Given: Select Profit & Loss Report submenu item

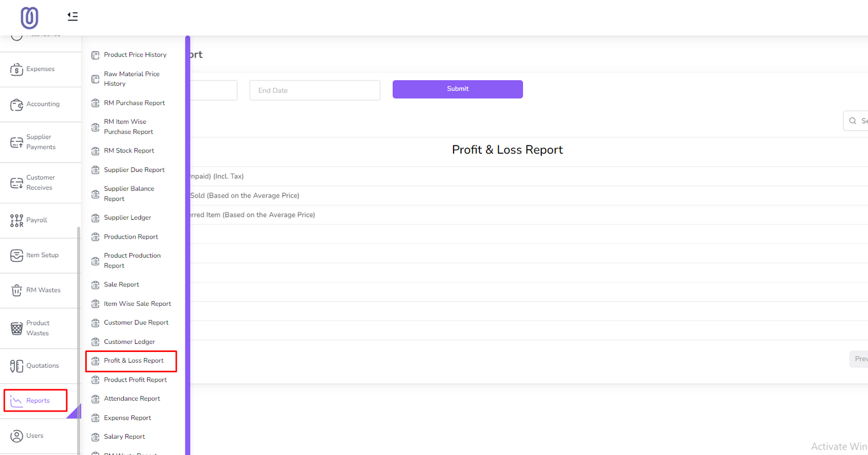Looking at the screenshot, I should pyautogui.click(x=133, y=361).
